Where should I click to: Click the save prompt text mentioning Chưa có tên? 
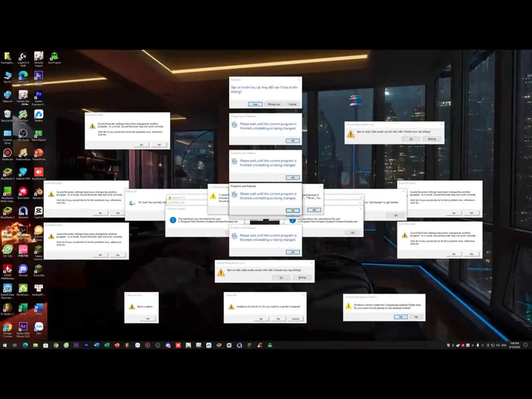point(264,89)
